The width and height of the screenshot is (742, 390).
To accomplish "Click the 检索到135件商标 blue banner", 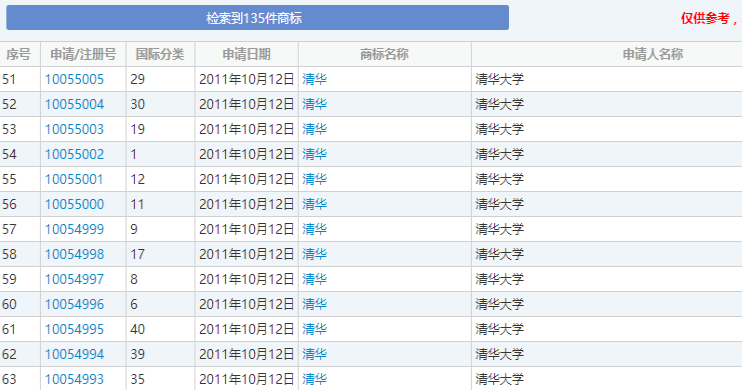I will (257, 18).
